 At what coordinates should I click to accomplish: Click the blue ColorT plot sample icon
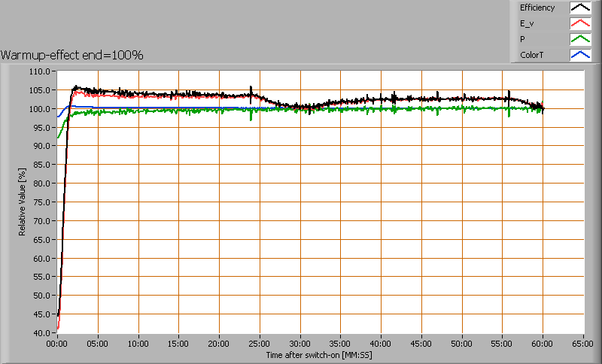(x=579, y=55)
